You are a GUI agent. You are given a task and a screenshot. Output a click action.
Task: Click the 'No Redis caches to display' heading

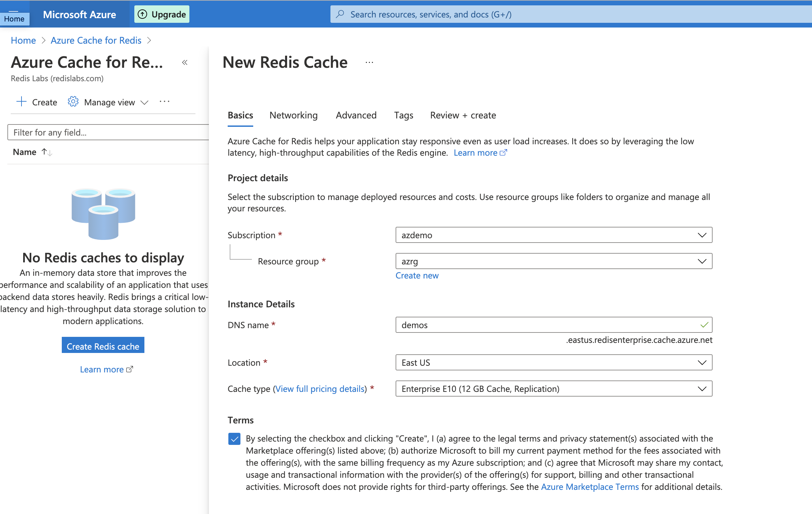tap(103, 258)
